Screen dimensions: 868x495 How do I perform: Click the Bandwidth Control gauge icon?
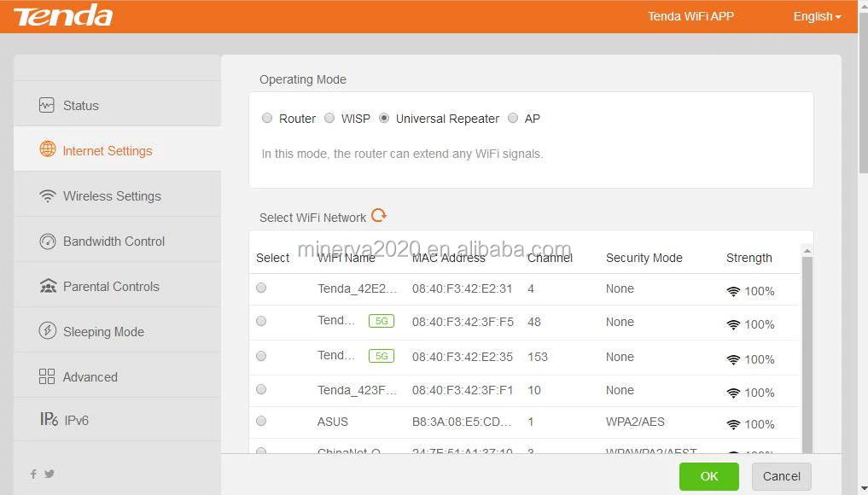click(48, 242)
